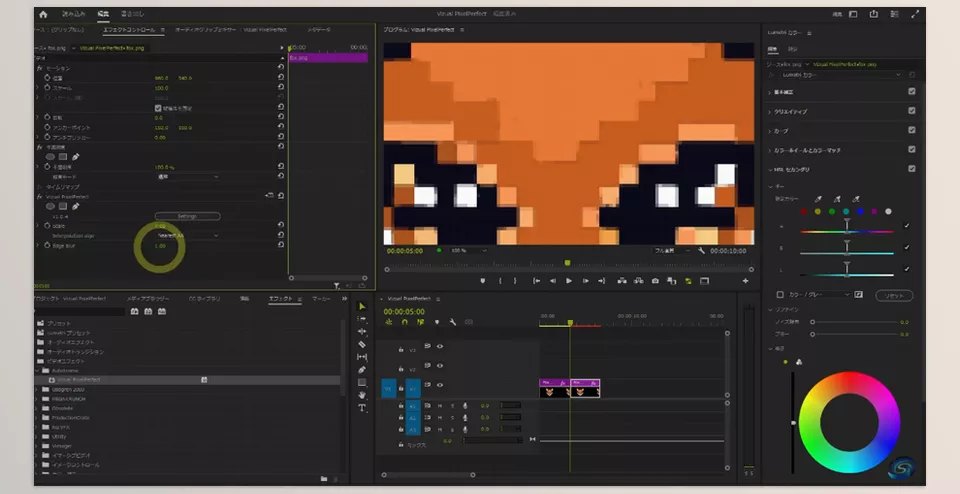Open Color/Gray dropdown
The image size is (960, 494).
pyautogui.click(x=820, y=294)
